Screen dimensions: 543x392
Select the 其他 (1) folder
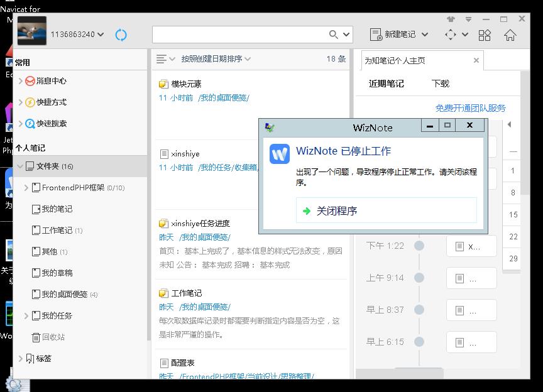click(x=50, y=252)
